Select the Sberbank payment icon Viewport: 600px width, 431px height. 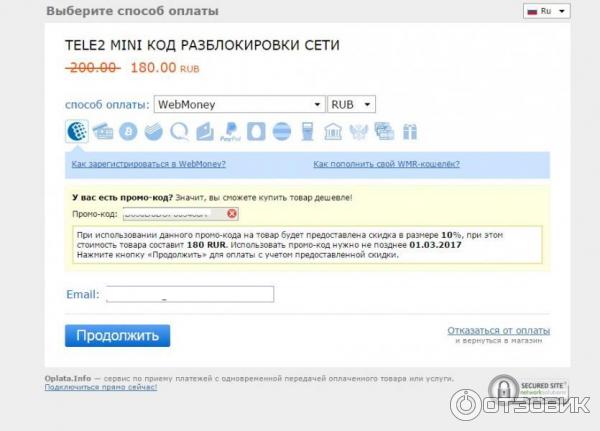point(154,132)
